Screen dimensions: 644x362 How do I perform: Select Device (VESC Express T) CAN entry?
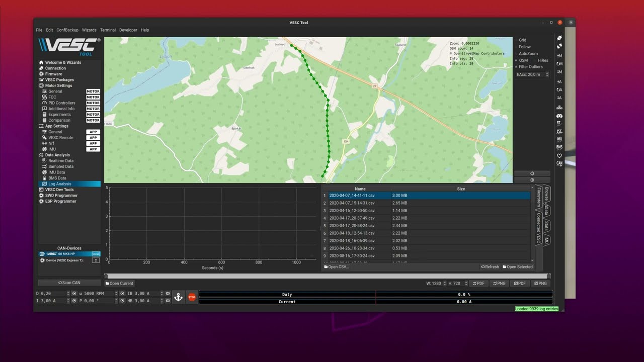tap(70, 260)
